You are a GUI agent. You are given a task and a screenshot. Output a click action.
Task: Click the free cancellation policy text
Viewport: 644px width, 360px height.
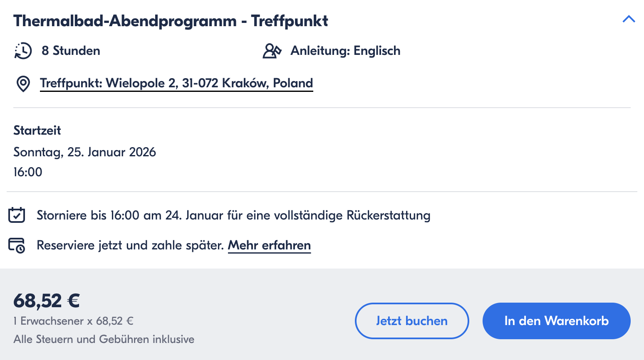(x=233, y=215)
